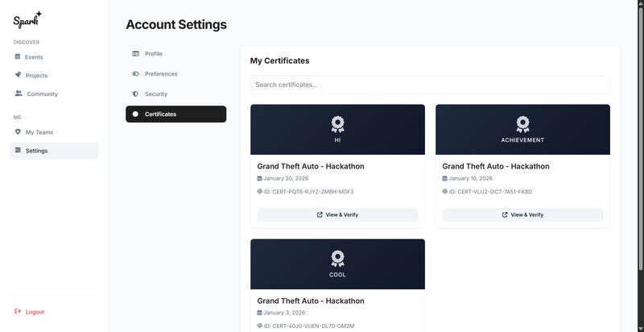Click the calendar icon beside January 3, 2026
Image resolution: width=644 pixels, height=332 pixels.
click(259, 313)
